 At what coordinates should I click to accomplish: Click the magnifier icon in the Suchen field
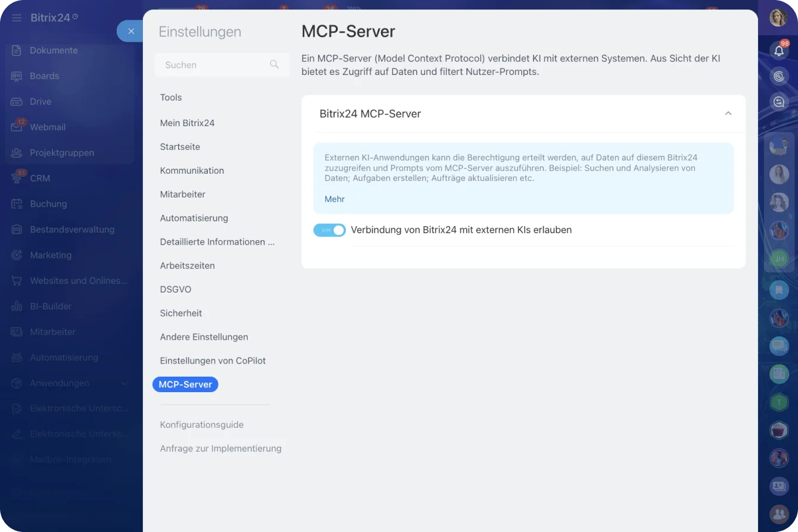tap(274, 64)
